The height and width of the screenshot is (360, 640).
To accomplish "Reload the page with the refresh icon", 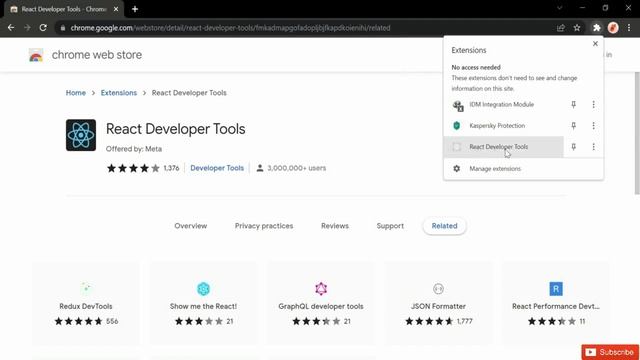I will pos(43,28).
